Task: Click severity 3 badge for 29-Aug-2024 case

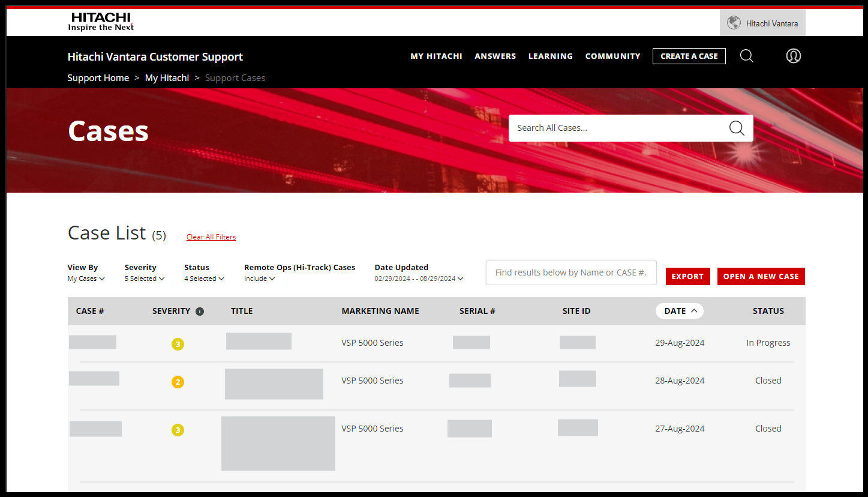Action: pos(178,344)
